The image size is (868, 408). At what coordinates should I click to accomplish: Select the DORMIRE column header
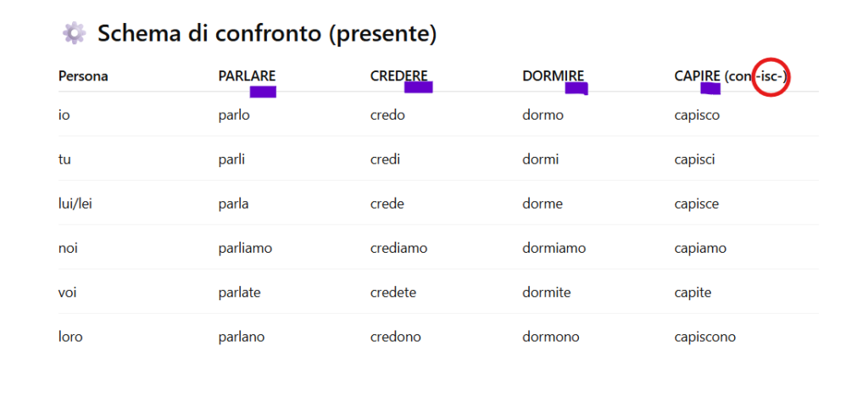(x=553, y=76)
